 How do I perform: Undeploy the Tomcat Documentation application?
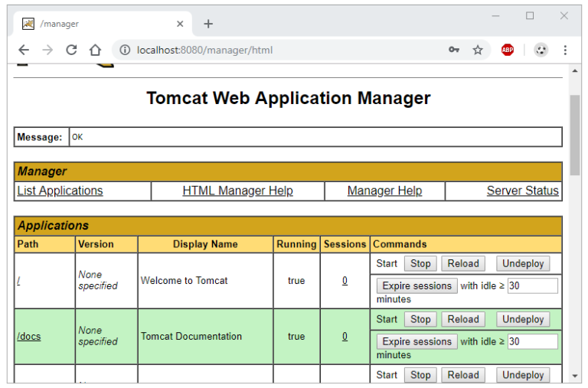click(523, 319)
